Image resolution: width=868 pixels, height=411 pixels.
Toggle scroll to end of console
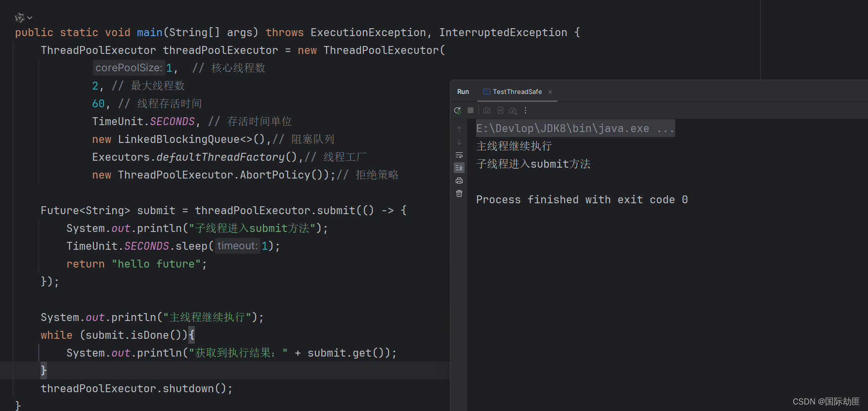click(459, 168)
